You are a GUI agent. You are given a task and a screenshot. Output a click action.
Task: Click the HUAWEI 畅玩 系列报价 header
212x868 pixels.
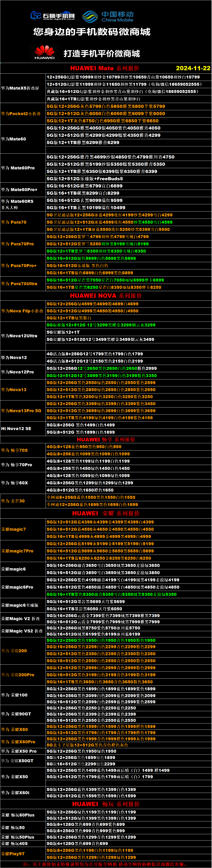click(106, 804)
